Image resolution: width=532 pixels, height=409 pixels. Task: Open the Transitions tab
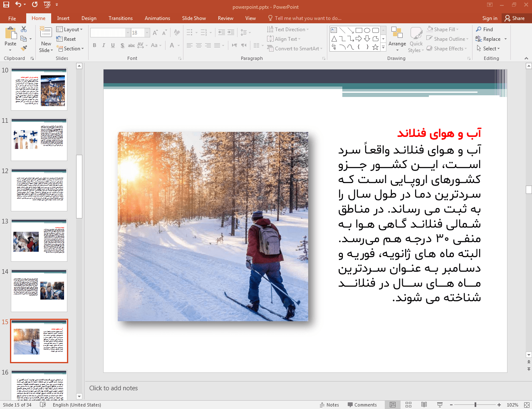pos(121,18)
